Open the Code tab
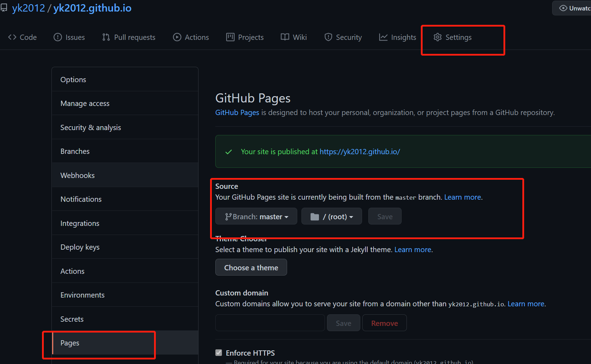 (22, 37)
